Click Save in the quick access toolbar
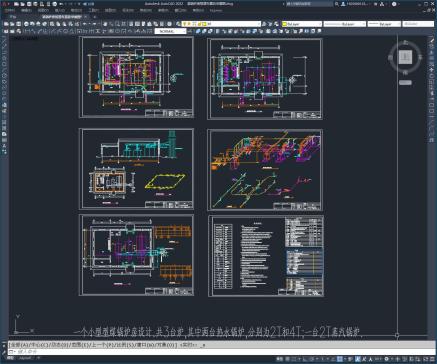The image size is (437, 364). coord(29,4)
